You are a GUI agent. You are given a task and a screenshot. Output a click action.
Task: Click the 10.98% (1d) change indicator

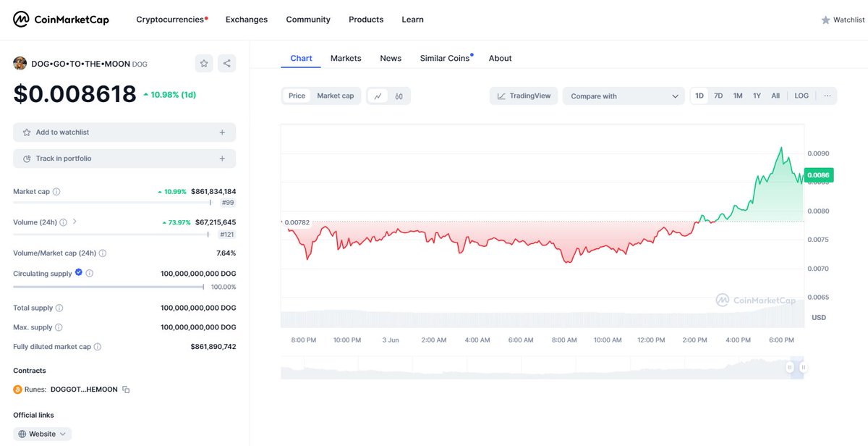pyautogui.click(x=170, y=95)
